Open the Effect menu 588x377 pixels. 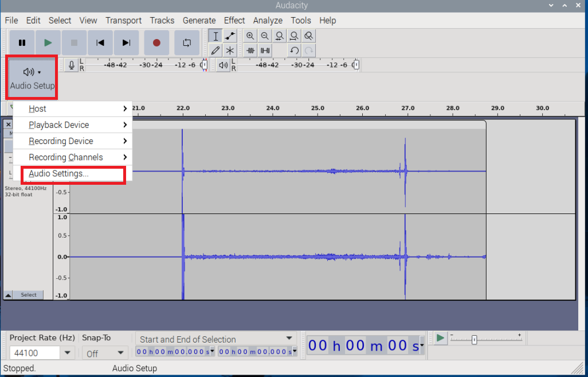tap(234, 20)
